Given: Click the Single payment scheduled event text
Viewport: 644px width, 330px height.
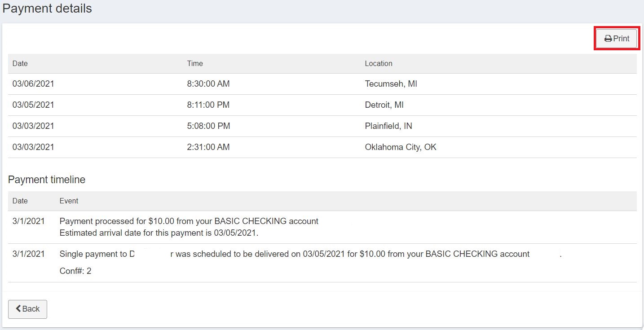Looking at the screenshot, I should [294, 254].
